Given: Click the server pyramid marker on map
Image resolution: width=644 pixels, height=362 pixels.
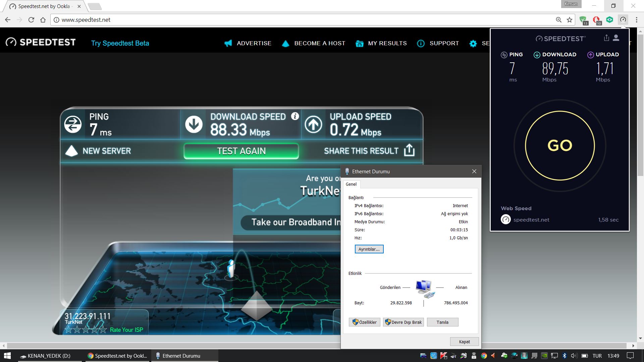Looking at the screenshot, I should (x=257, y=306).
